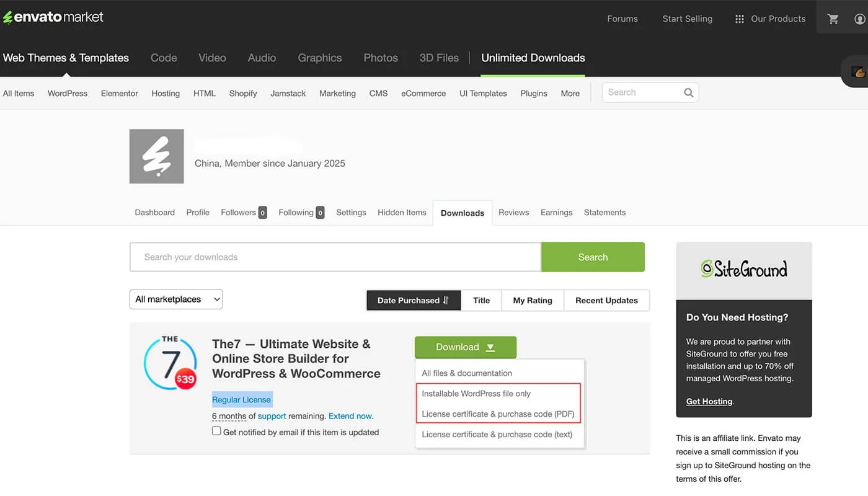Switch to the Reviews tab
Screen dimensions: 868x496
click(513, 212)
